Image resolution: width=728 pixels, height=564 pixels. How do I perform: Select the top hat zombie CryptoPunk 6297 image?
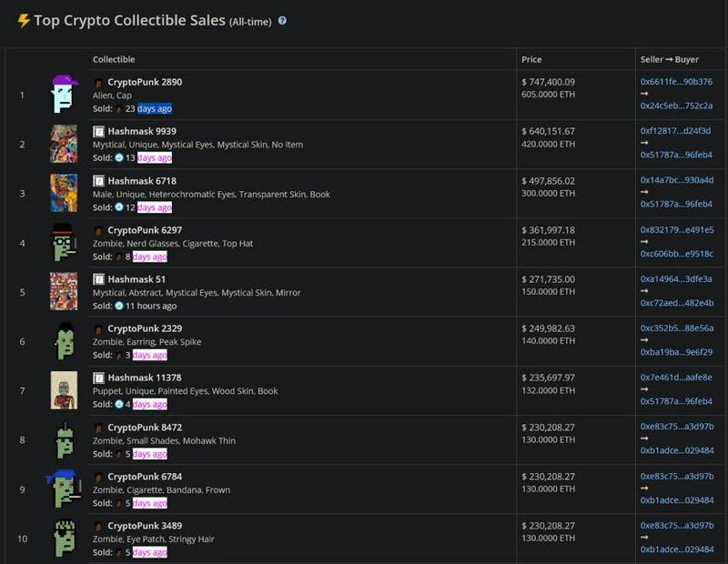tap(64, 242)
